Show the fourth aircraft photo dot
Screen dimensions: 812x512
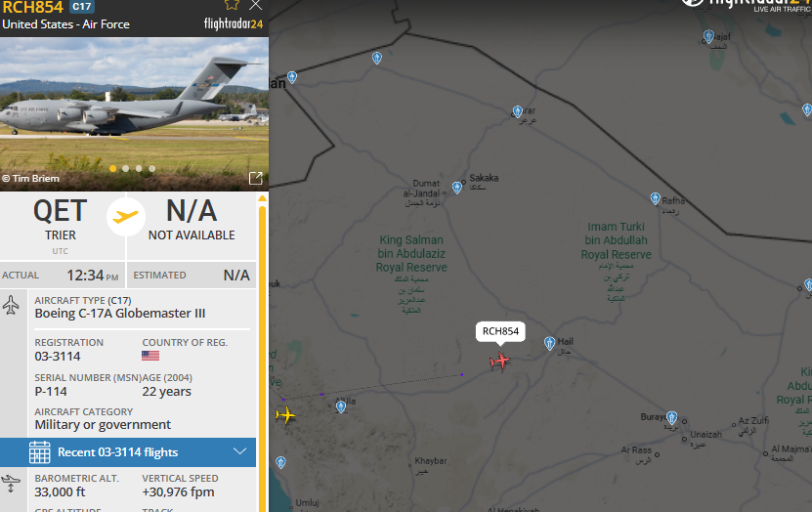tap(151, 168)
